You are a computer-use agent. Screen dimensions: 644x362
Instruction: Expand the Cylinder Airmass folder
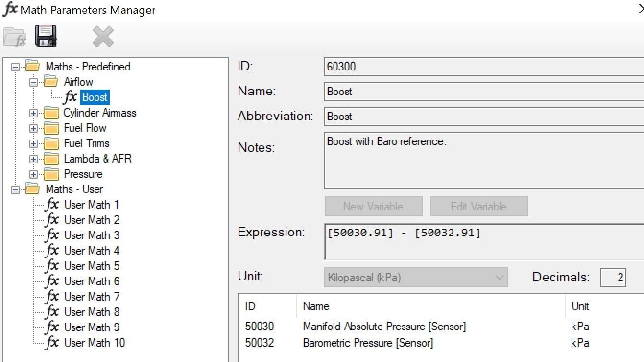coord(33,113)
